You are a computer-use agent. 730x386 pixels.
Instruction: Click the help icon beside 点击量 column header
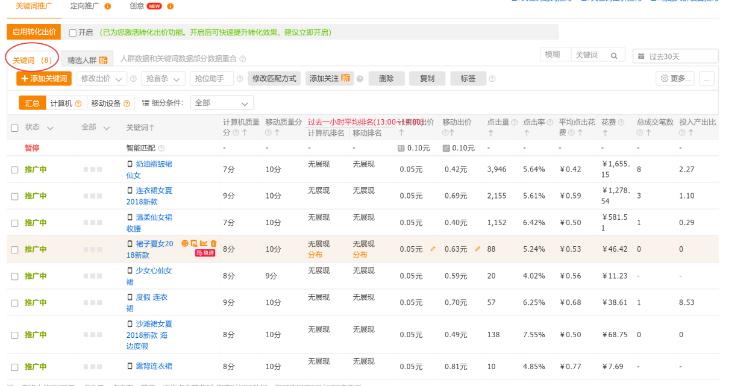pos(514,122)
